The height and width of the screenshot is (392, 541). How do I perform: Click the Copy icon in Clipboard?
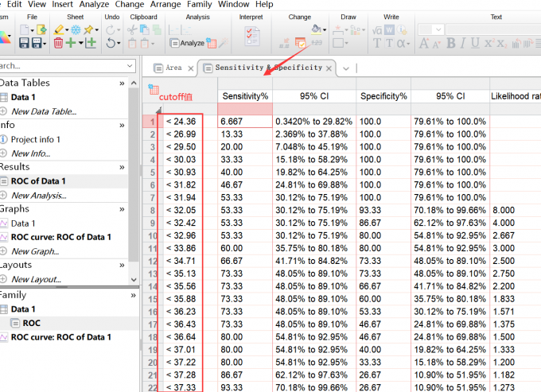click(144, 30)
